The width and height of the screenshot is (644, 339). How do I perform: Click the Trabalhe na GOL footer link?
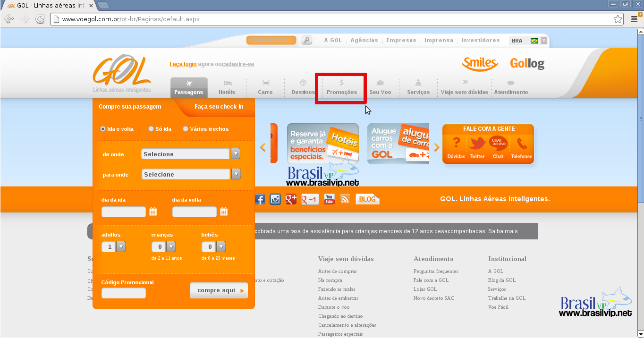[507, 298]
